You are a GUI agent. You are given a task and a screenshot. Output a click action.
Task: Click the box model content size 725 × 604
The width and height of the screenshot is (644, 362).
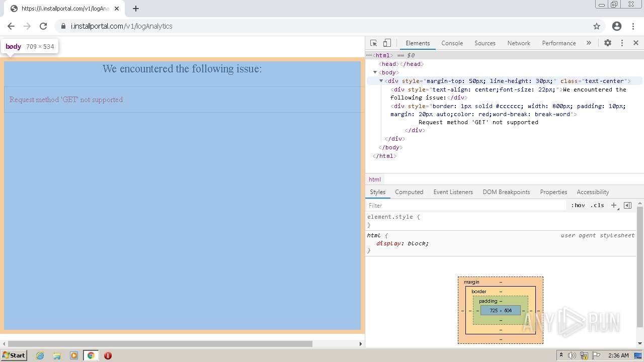(501, 311)
